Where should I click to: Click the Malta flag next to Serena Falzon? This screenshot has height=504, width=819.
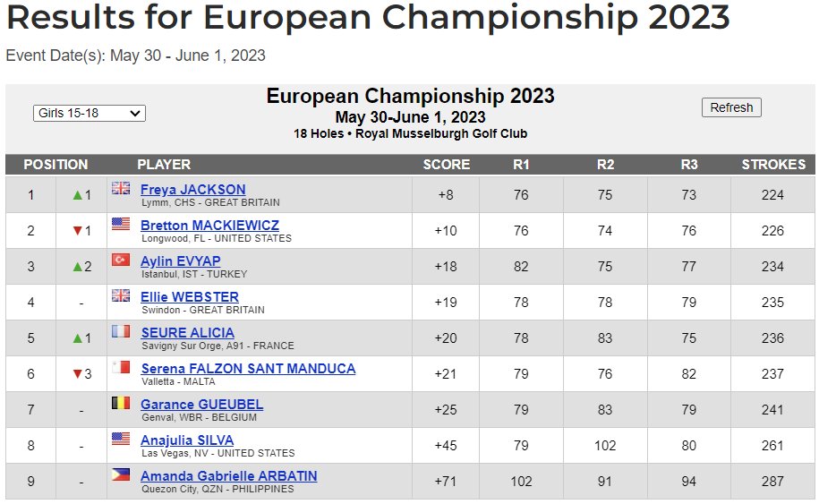coord(121,367)
